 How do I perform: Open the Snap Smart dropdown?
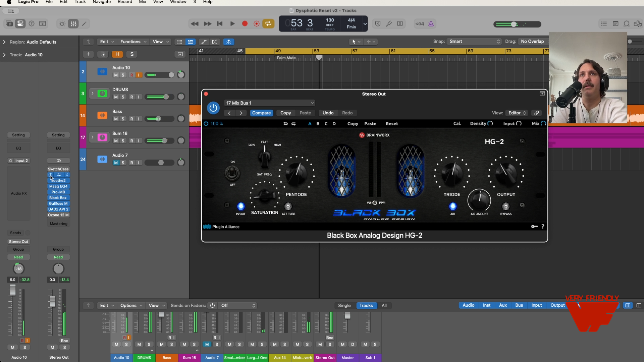point(474,42)
